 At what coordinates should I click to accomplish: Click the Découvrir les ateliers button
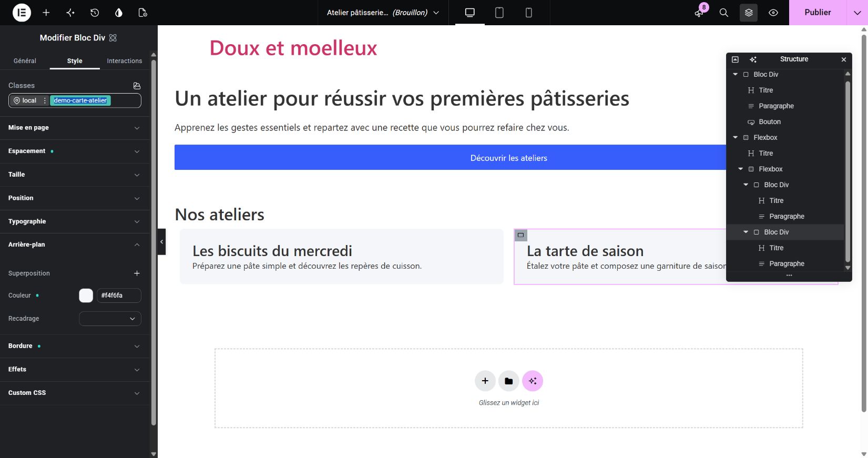[508, 158]
